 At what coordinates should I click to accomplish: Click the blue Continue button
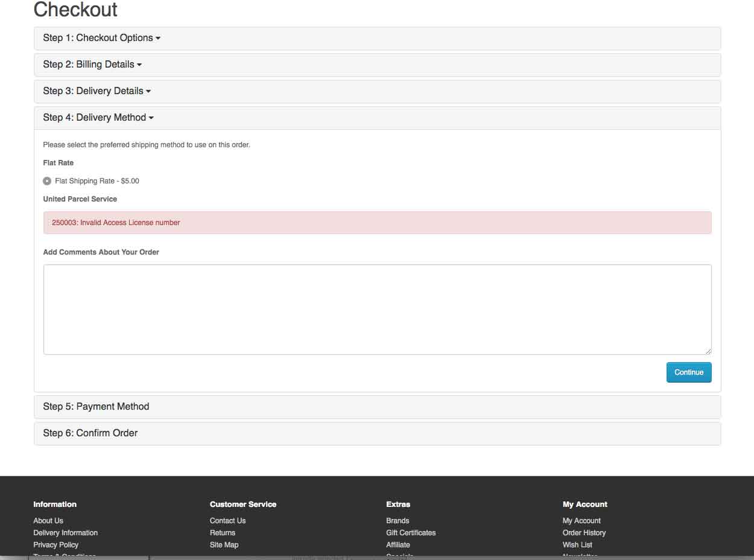(x=689, y=372)
